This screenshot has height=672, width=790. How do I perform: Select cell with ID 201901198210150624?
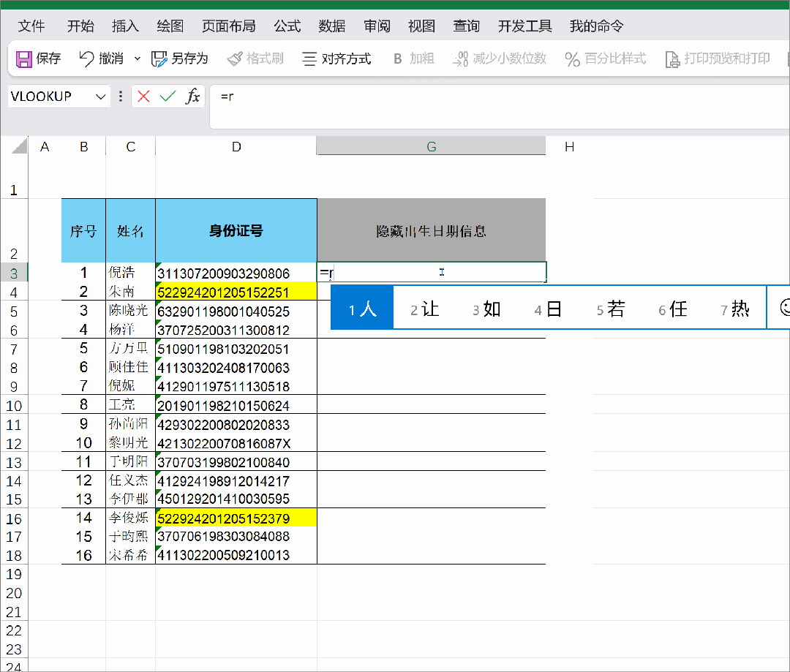tap(236, 405)
